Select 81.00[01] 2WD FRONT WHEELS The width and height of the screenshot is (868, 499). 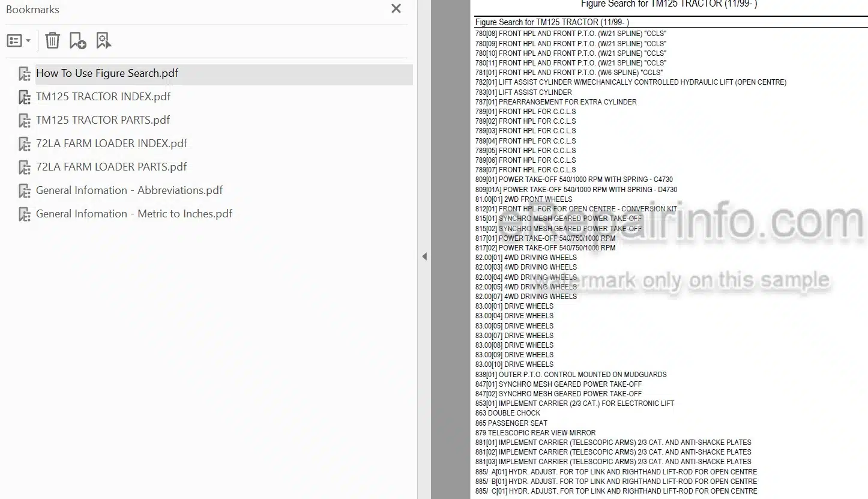tap(524, 199)
